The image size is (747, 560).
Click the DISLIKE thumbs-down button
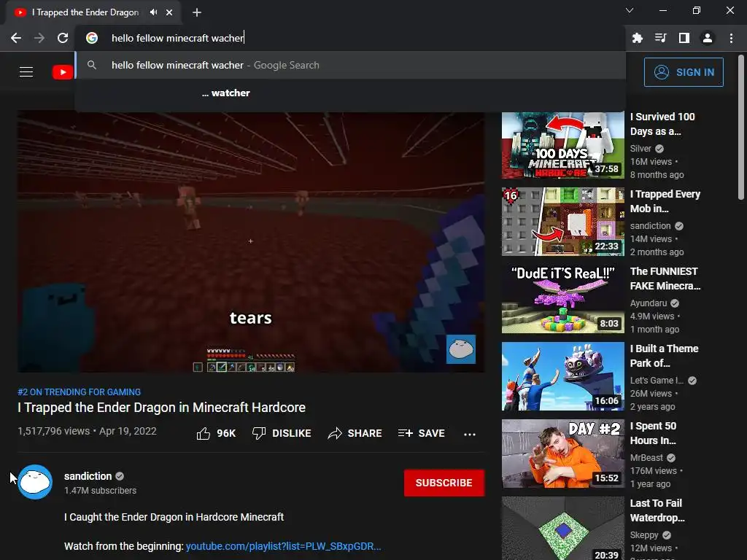(282, 433)
